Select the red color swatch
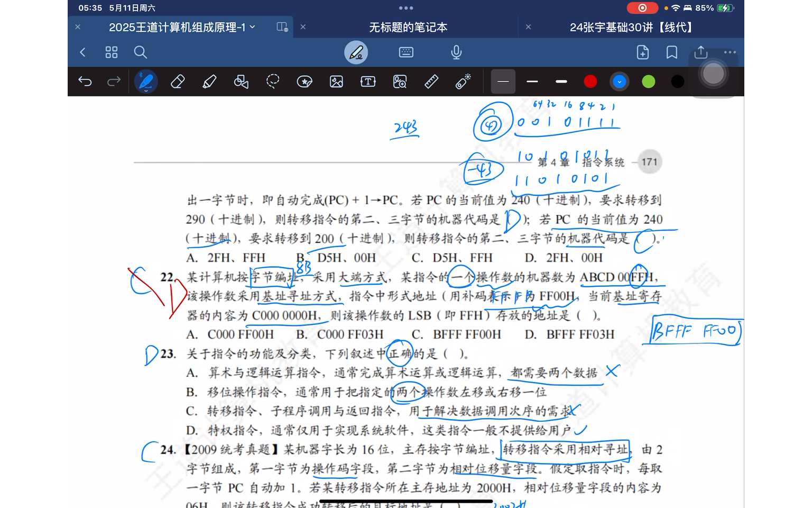 coord(590,81)
